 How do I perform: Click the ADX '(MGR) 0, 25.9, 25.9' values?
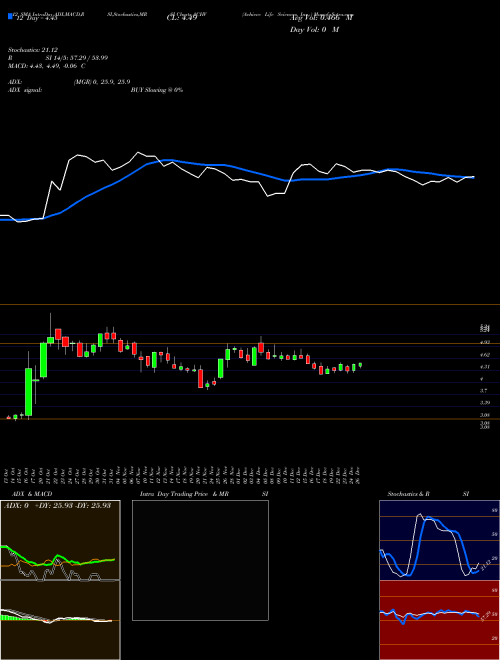coord(101,82)
